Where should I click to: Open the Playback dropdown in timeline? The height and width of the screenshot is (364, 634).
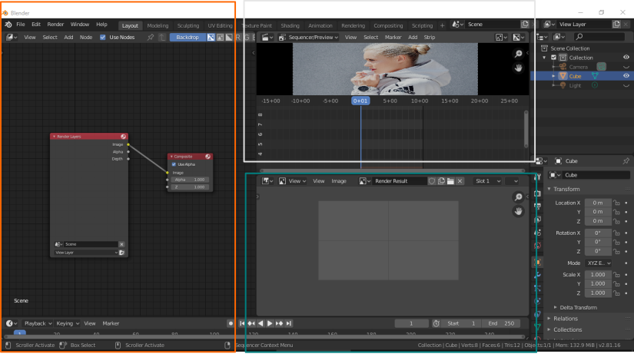[x=38, y=323]
